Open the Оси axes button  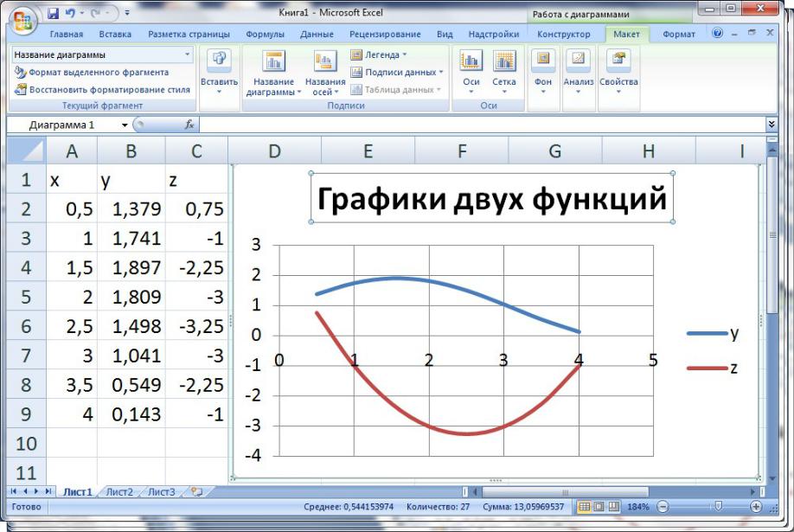[x=471, y=73]
